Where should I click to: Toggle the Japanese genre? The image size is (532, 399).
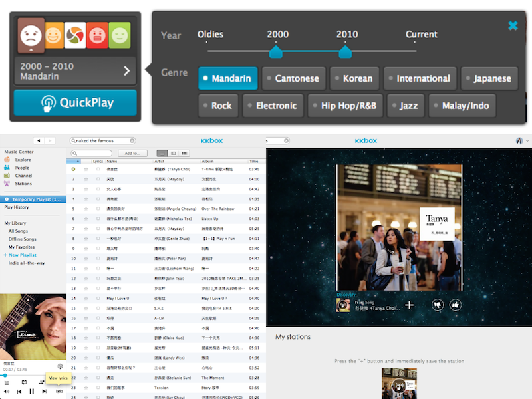point(489,78)
